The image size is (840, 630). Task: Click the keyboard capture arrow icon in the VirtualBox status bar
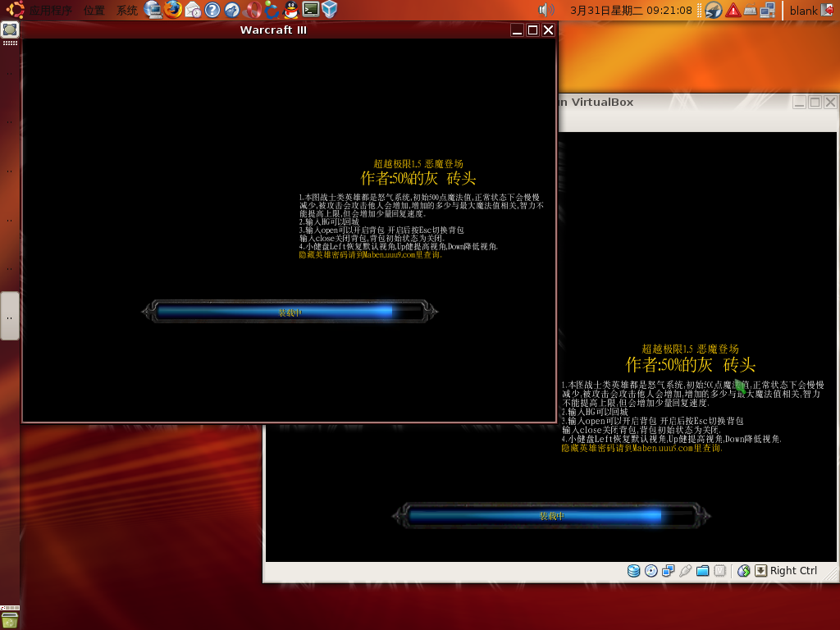[x=760, y=571]
